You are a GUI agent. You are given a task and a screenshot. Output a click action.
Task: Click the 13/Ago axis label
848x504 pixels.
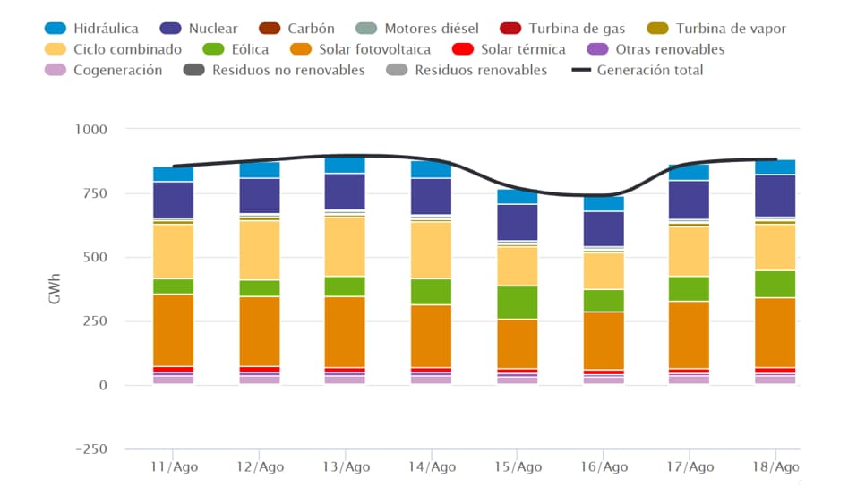pyautogui.click(x=347, y=466)
